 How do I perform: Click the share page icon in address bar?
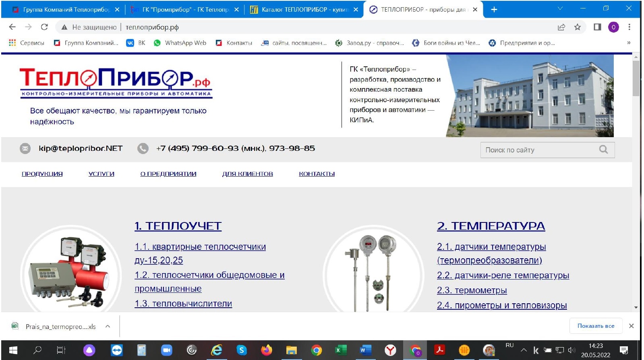tap(561, 27)
